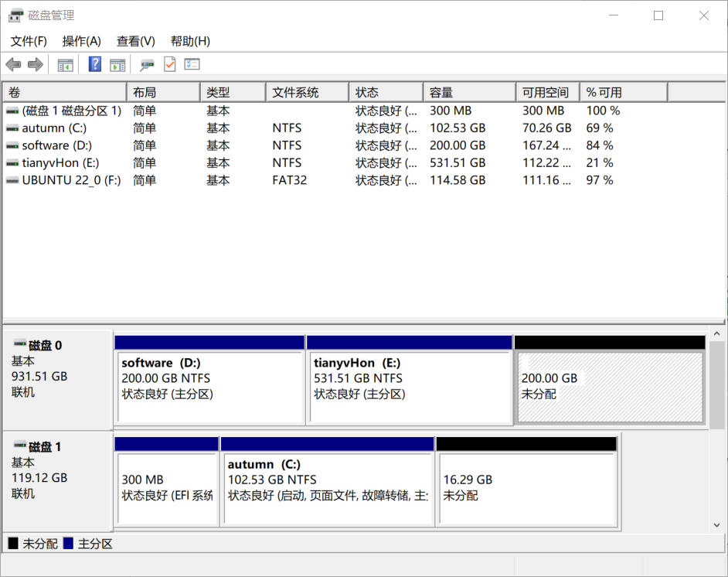728x577 pixels.
Task: Click the scroll down arrow in disk pane
Action: coord(717,525)
